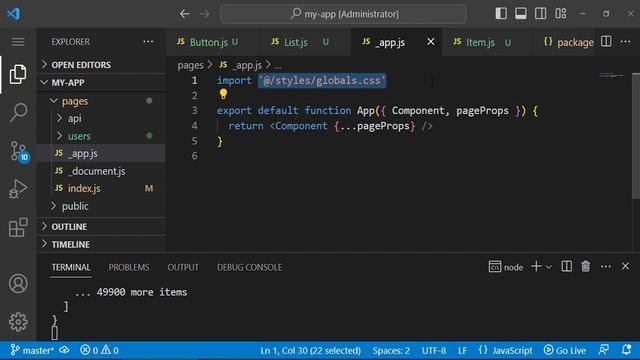The width and height of the screenshot is (640, 360).
Task: Open the Customize Layout icon
Action: point(560,14)
